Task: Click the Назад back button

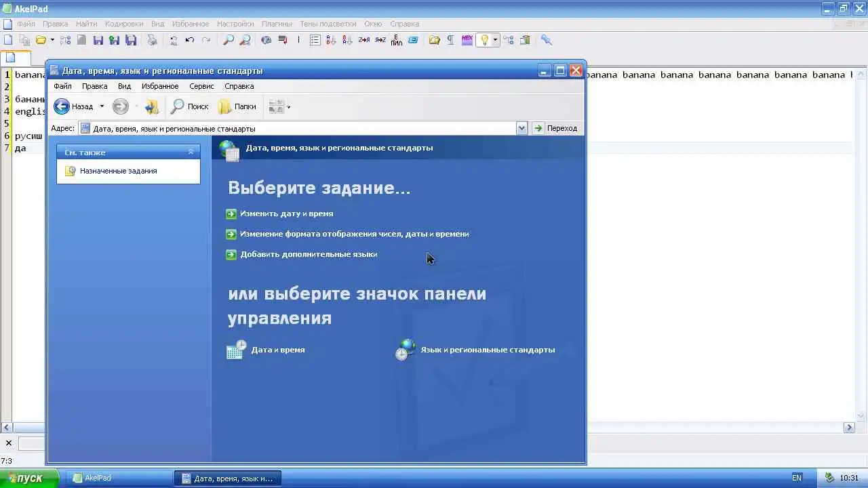Action: 73,106
